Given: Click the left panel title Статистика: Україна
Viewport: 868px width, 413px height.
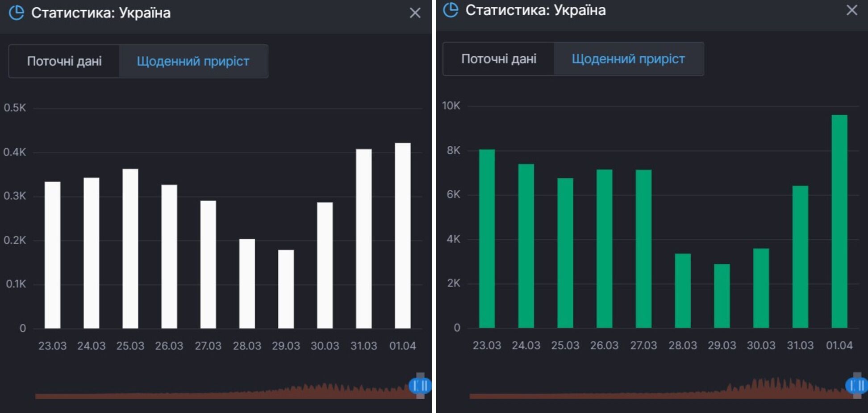Looking at the screenshot, I should pyautogui.click(x=101, y=13).
